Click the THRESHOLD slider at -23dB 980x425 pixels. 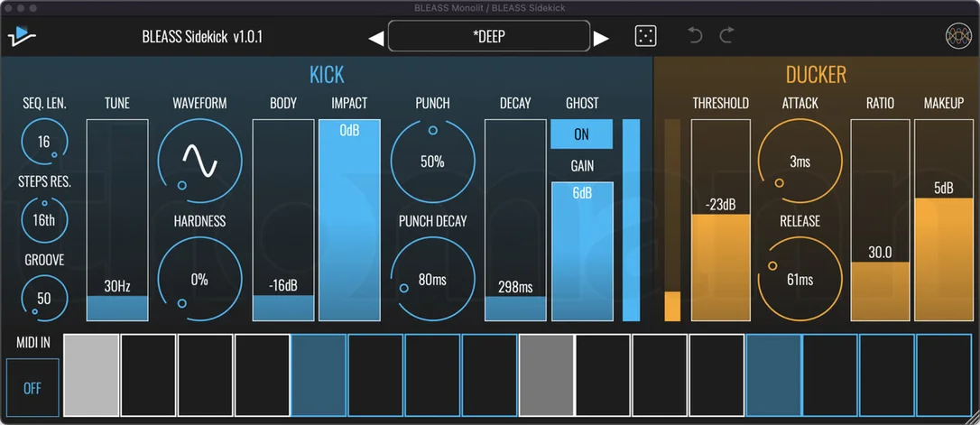point(721,220)
